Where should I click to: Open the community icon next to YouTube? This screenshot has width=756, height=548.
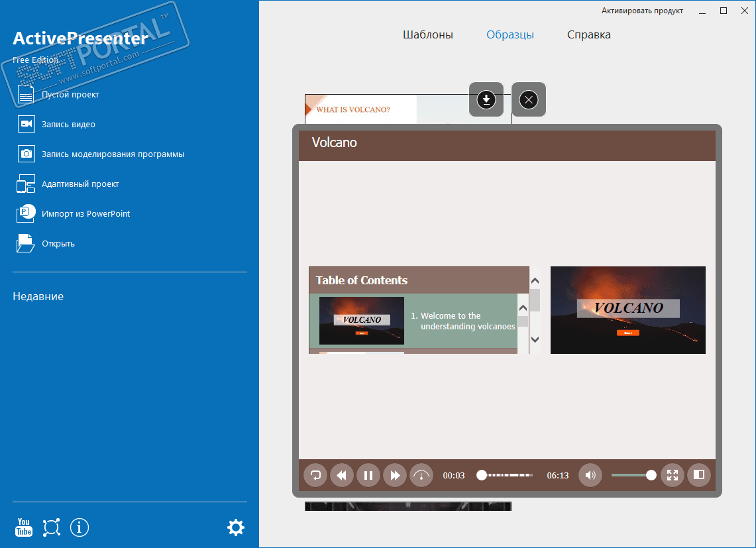coord(52,527)
